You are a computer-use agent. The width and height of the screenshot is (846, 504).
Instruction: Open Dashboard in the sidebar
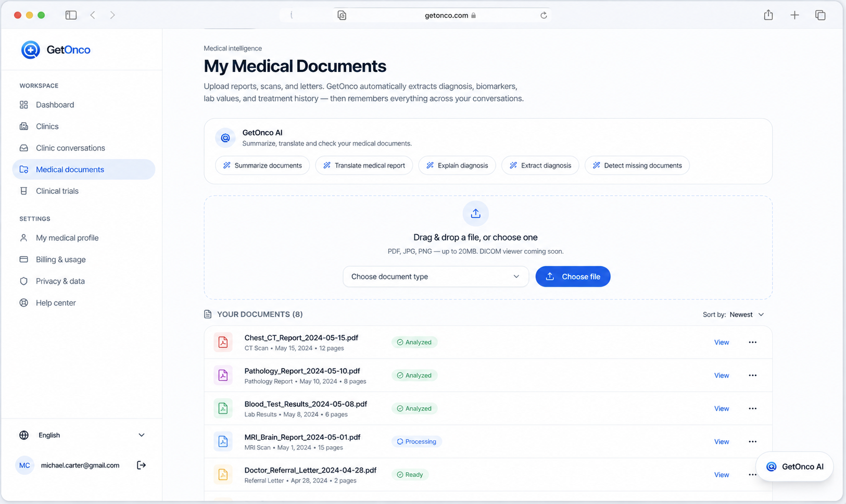(83, 105)
